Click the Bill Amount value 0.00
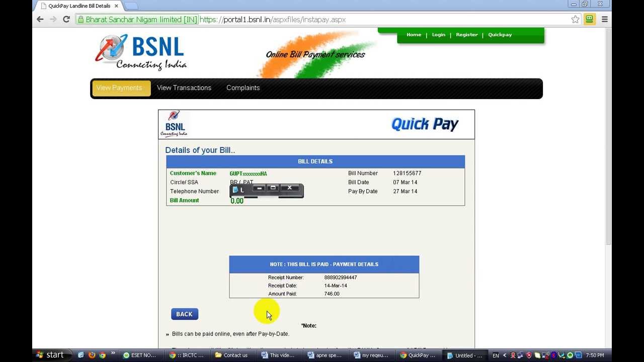 coord(237,201)
